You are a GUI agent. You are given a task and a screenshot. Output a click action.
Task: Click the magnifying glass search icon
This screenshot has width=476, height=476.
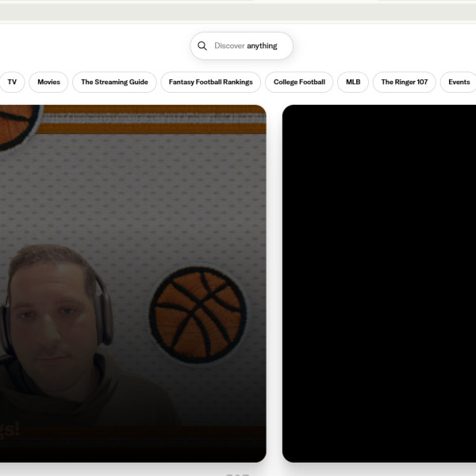click(x=202, y=46)
